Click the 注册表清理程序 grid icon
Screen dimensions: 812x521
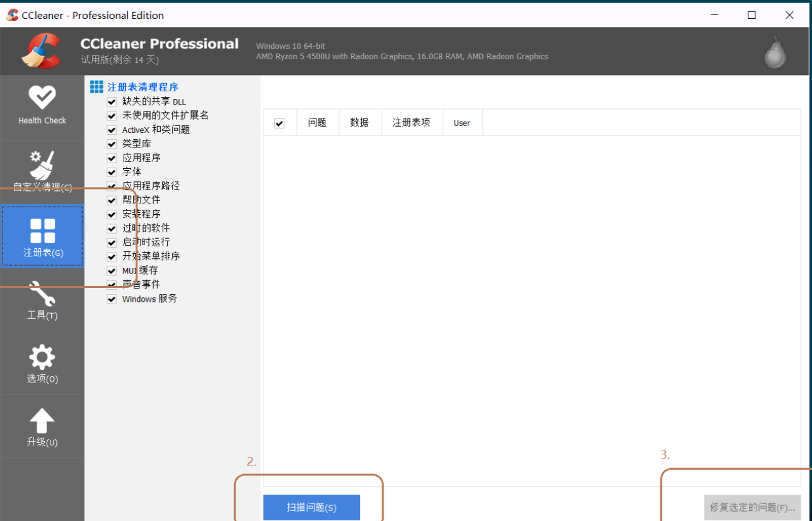96,86
